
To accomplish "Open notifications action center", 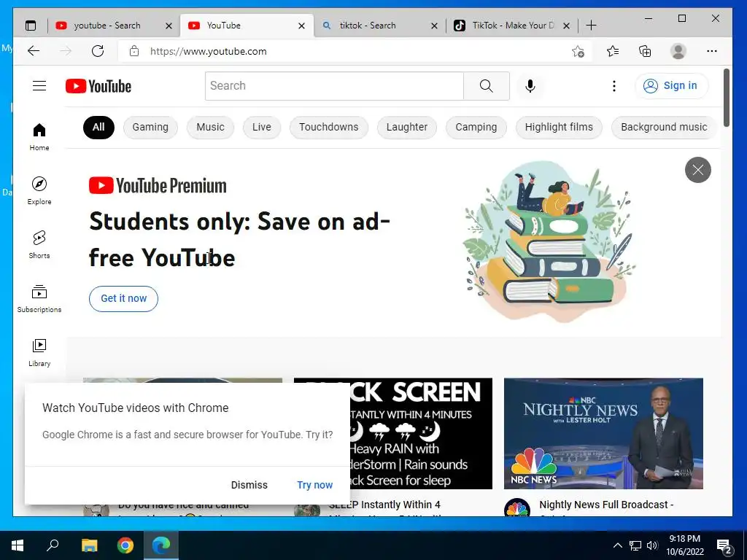I will (724, 546).
